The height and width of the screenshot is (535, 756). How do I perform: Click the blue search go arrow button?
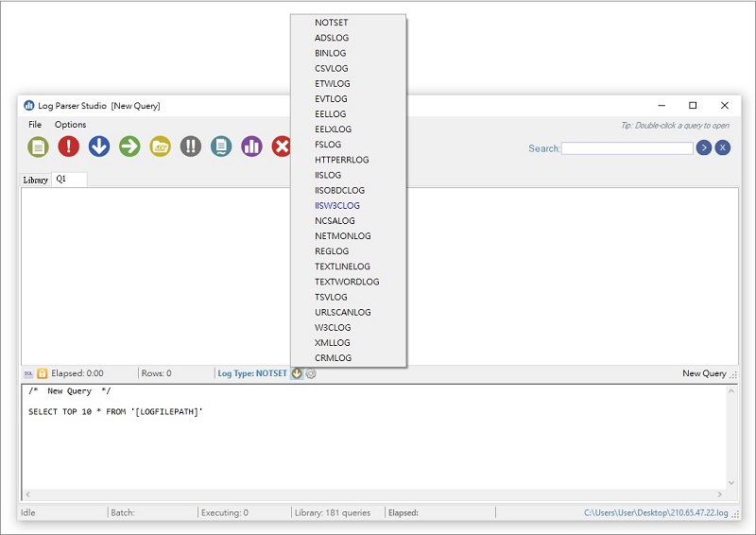pyautogui.click(x=703, y=147)
